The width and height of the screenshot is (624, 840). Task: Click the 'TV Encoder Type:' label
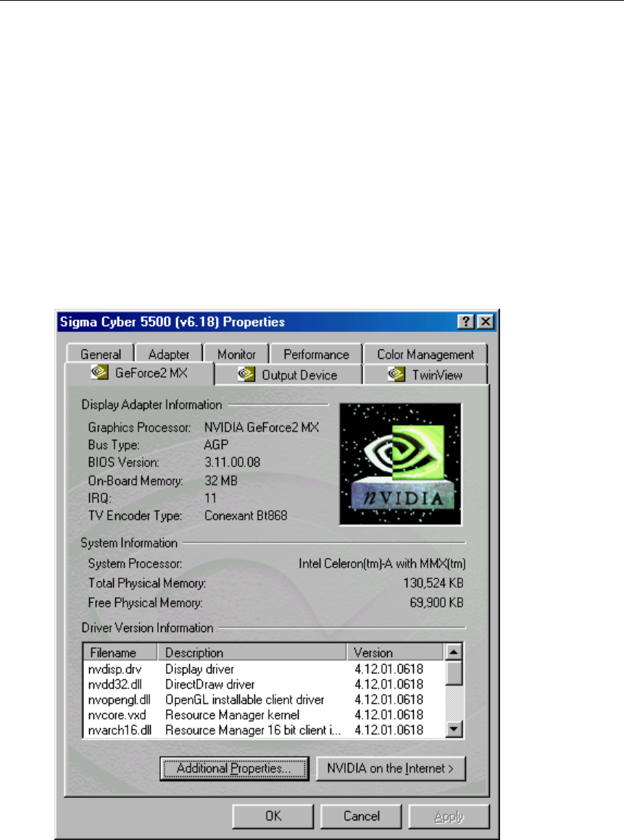tap(135, 515)
